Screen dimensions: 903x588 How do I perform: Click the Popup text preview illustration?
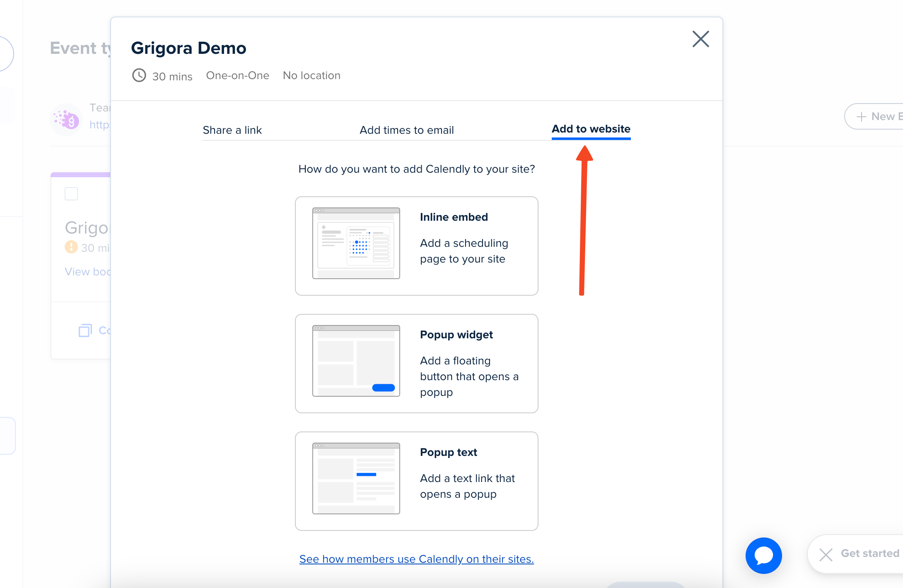(356, 479)
